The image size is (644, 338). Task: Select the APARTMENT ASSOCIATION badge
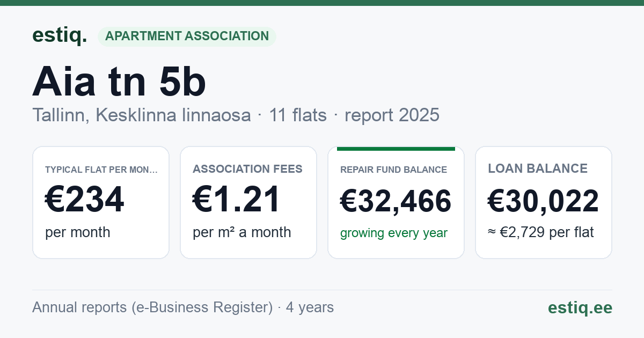187,36
